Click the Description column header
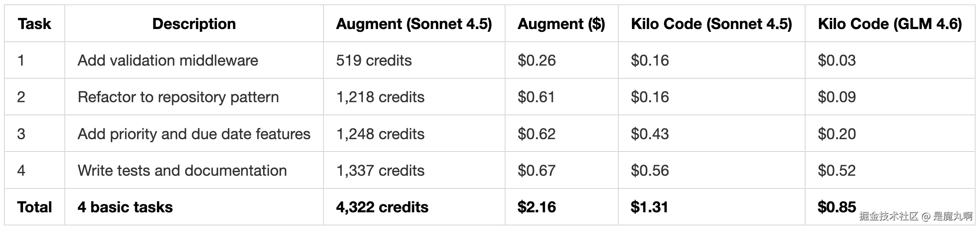The width and height of the screenshot is (980, 229). 194,24
